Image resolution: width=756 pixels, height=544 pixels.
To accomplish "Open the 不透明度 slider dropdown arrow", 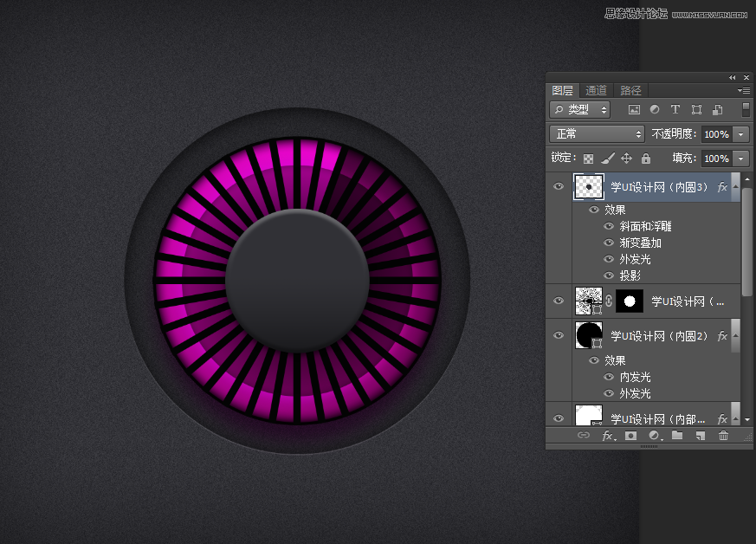I will [741, 134].
